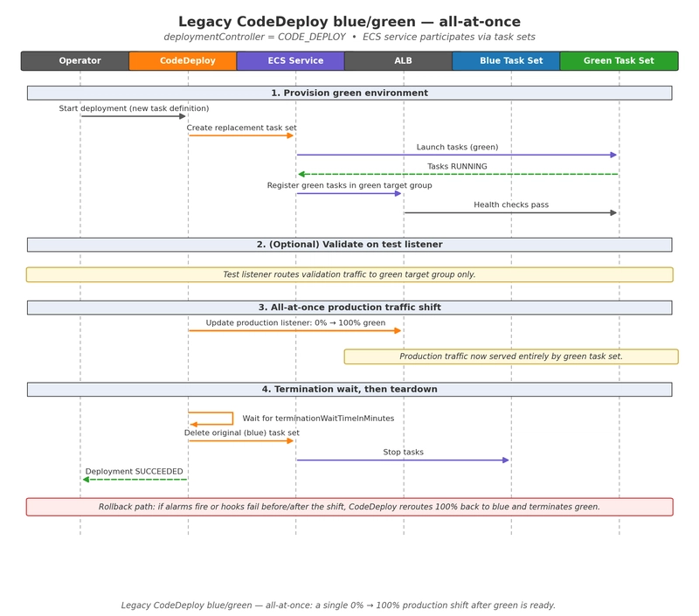Click the bottom caption about single 0% → 100% shift
This screenshot has height=616, width=699.
(x=338, y=606)
